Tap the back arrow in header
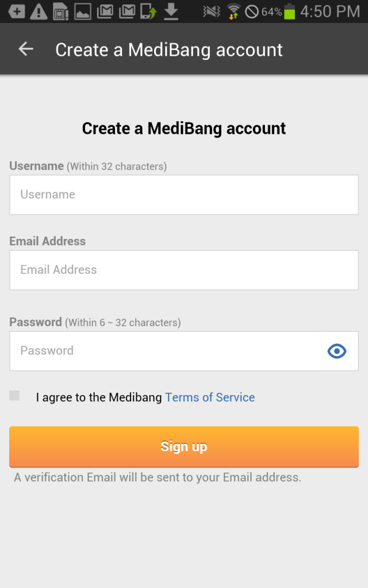Viewport: 368px width, 588px height. [26, 49]
